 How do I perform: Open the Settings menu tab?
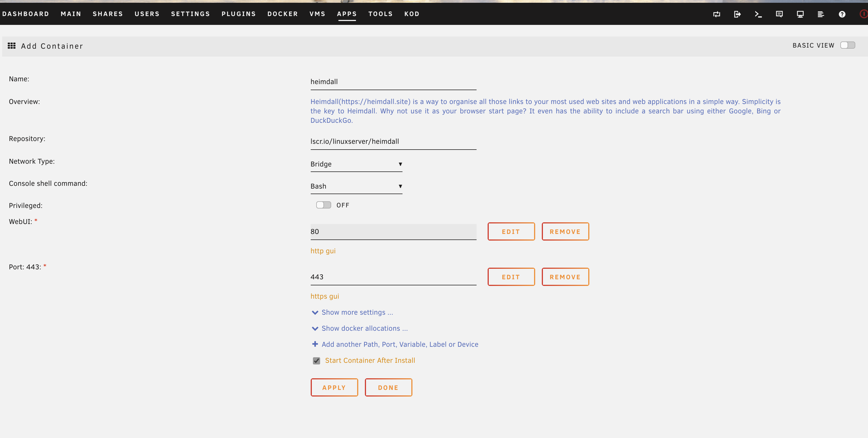[x=190, y=14]
